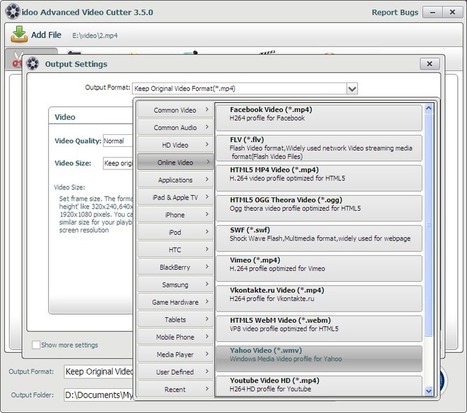Expand the HTC category
The image size is (467, 413).
(175, 250)
